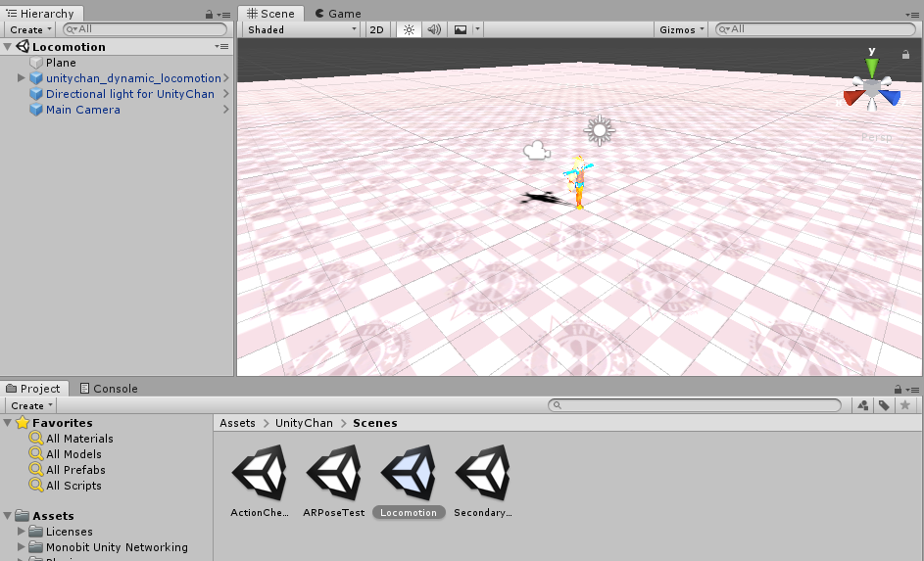Switch to Game tab
924x561 pixels.
[x=338, y=14]
